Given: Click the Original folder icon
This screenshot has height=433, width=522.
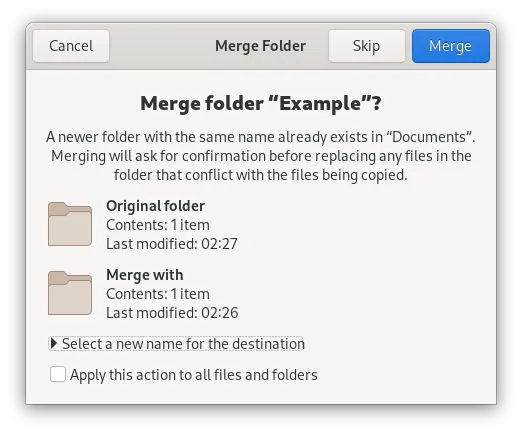Looking at the screenshot, I should click(x=70, y=224).
